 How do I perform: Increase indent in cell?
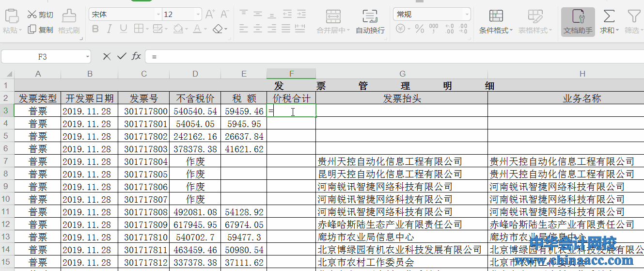tap(301, 15)
